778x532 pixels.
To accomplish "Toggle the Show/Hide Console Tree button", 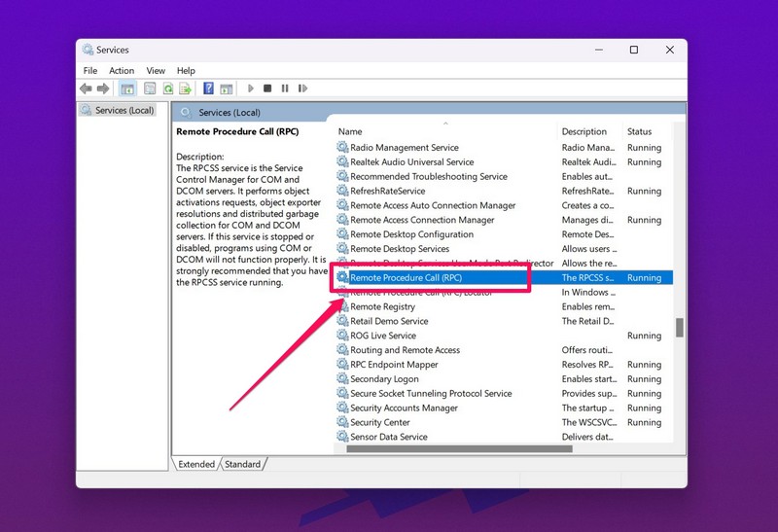I will 127,89.
